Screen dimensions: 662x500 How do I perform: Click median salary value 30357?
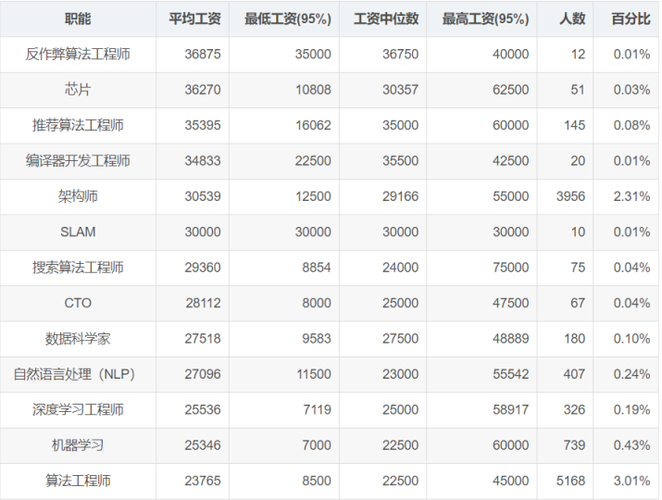coord(401,90)
